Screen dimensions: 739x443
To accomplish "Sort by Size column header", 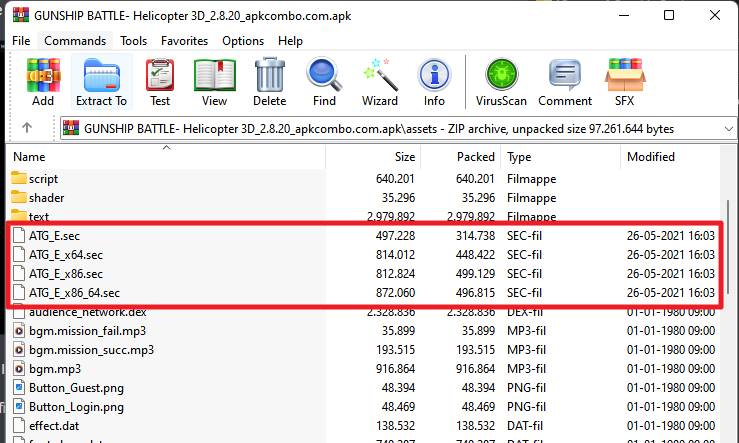I will click(373, 157).
